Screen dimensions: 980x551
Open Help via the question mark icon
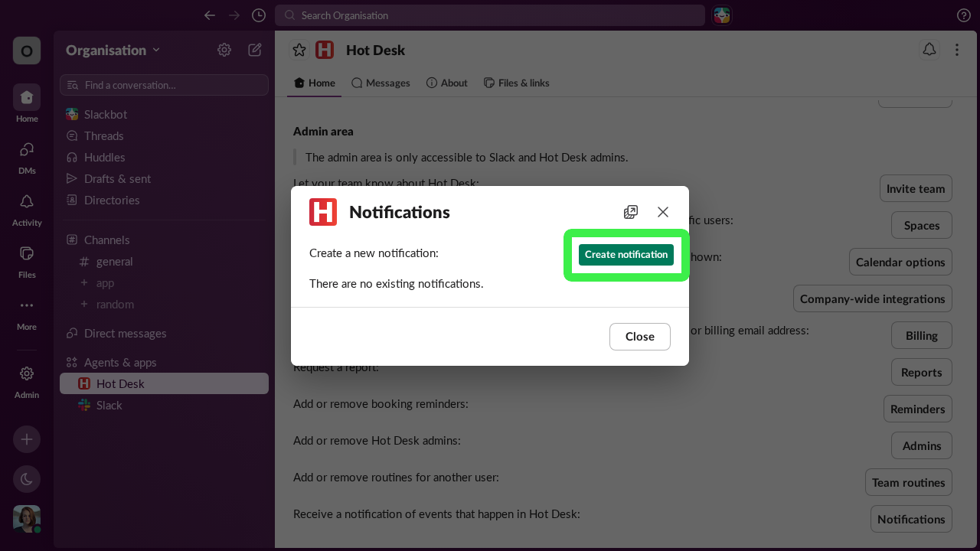[964, 15]
